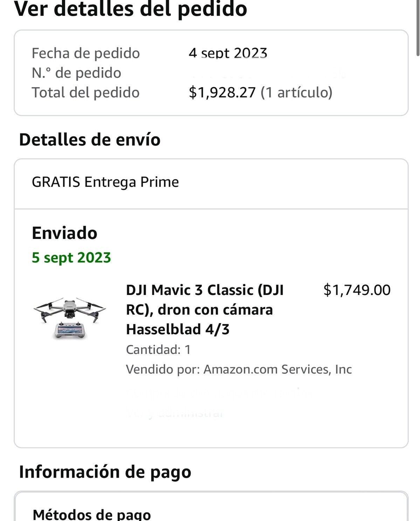Click the 'Cantidad: 1' quantity text
This screenshot has width=420, height=521.
coord(158,350)
